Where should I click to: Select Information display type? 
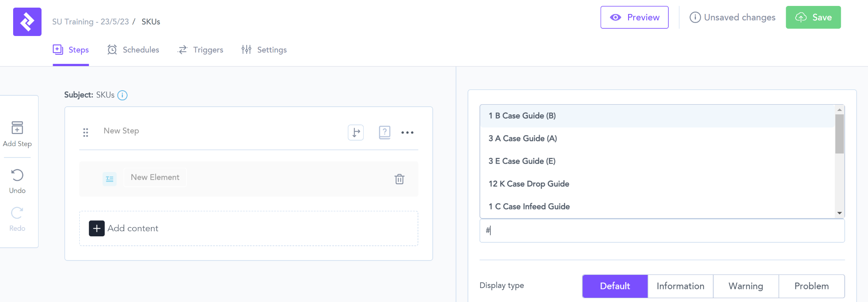pos(680,286)
